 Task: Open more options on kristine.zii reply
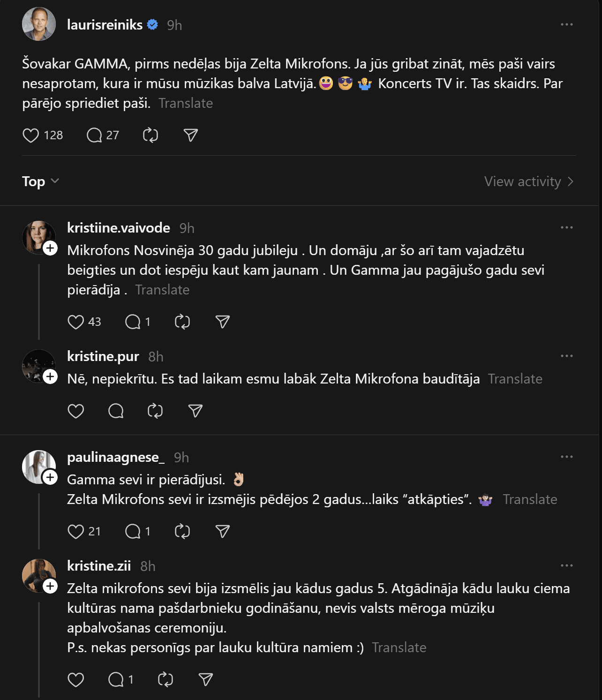coord(566,566)
